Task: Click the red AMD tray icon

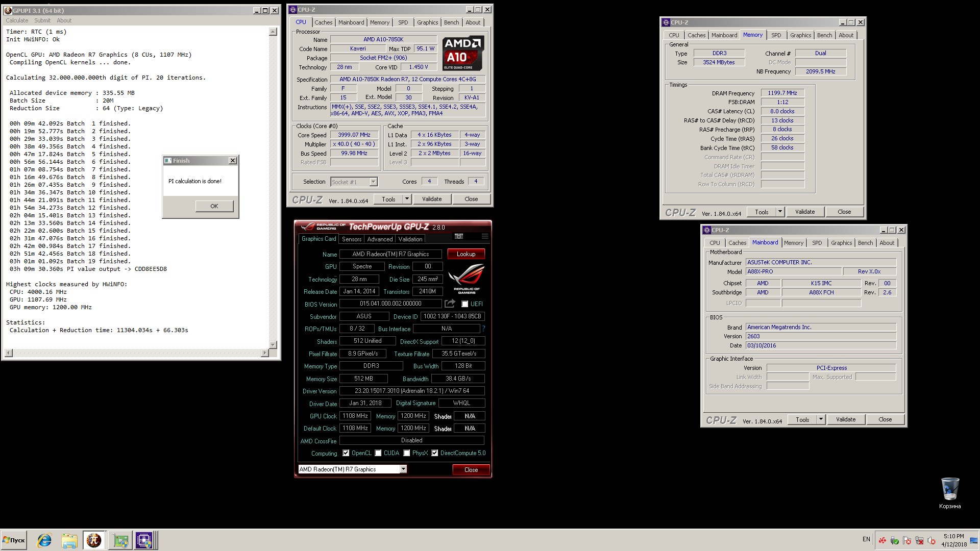Action: (x=882, y=540)
